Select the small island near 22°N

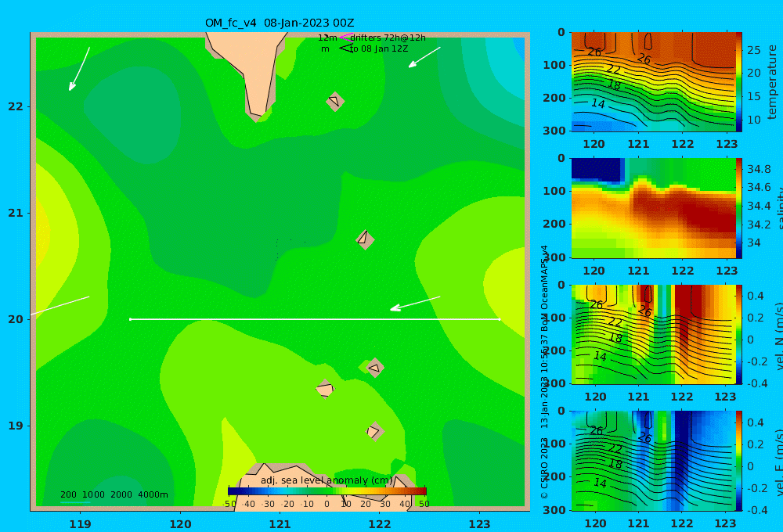pos(335,101)
